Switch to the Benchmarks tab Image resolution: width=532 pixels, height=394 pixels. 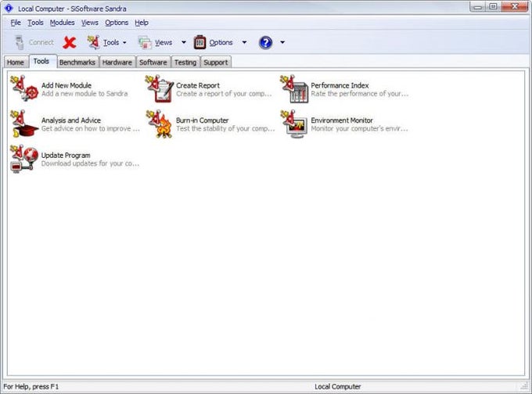click(x=77, y=63)
